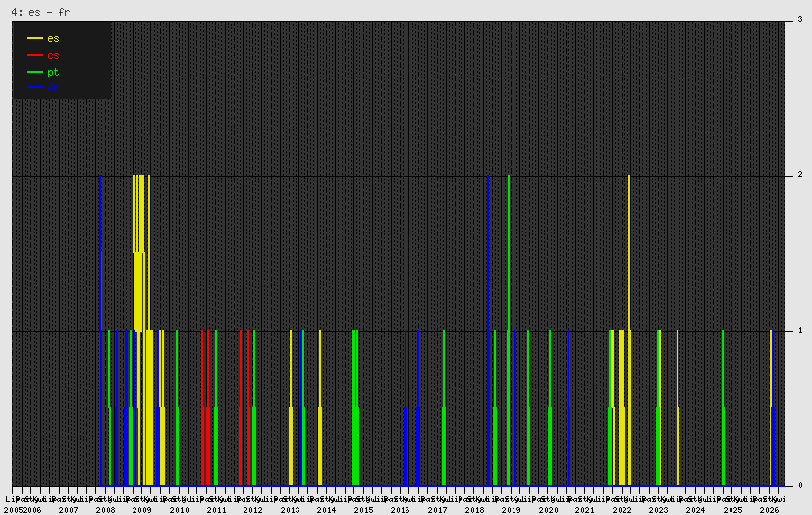This screenshot has width=812, height=515.
Task: Select the 2021 year label
Action: coord(584,510)
